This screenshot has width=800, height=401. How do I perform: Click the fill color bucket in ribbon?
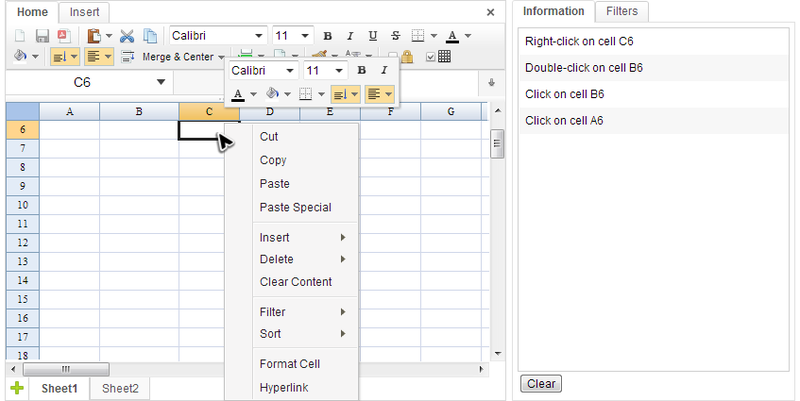point(20,56)
